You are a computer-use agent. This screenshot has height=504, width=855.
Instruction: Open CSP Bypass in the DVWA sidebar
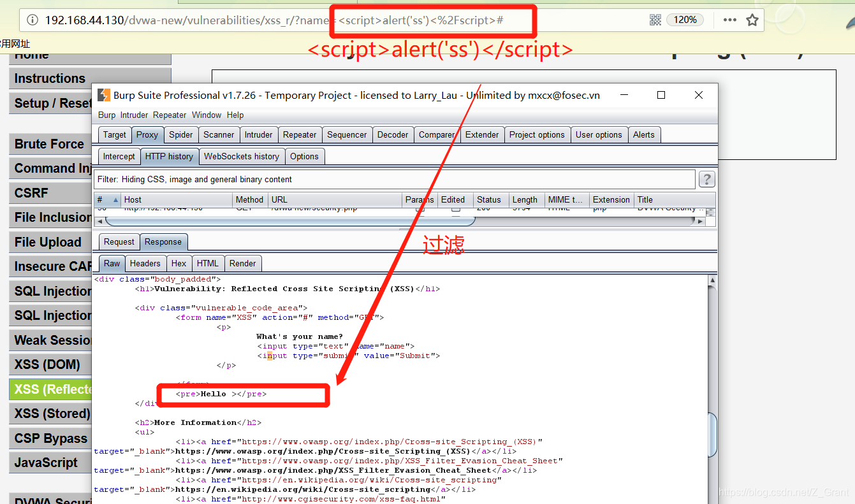pyautogui.click(x=50, y=438)
